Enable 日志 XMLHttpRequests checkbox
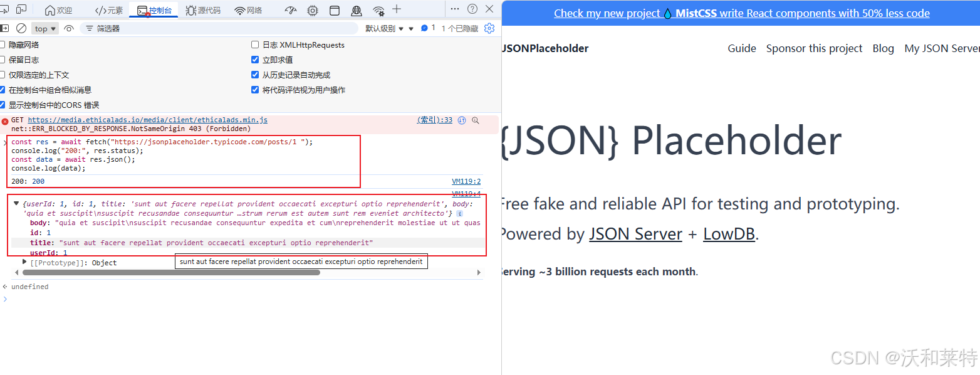Image resolution: width=980 pixels, height=375 pixels. coord(255,45)
